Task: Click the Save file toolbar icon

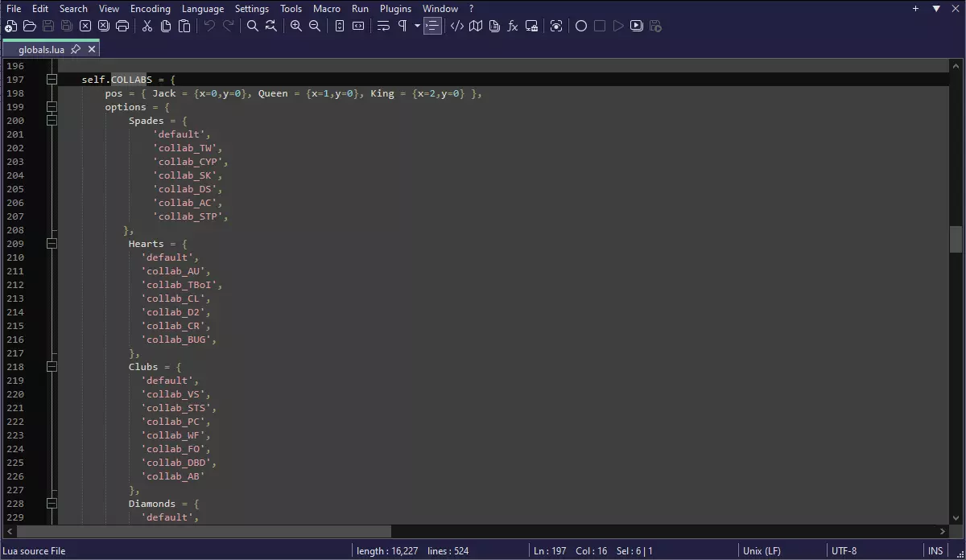Action: [x=48, y=26]
